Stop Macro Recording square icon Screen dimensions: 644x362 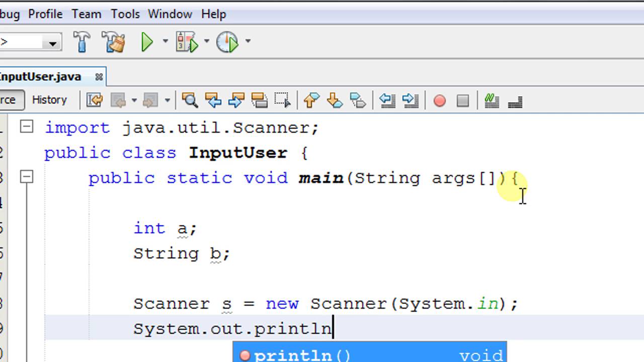click(x=463, y=101)
